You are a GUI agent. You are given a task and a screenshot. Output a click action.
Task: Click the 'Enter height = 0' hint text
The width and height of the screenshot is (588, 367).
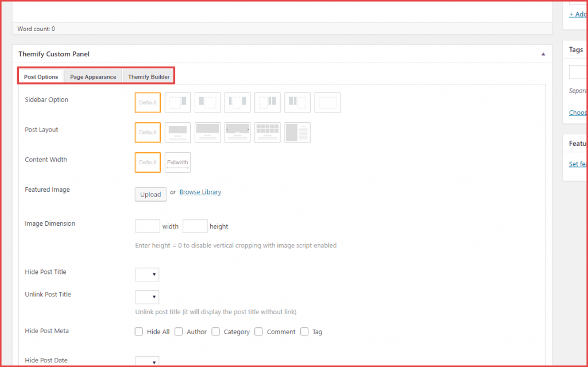(236, 245)
